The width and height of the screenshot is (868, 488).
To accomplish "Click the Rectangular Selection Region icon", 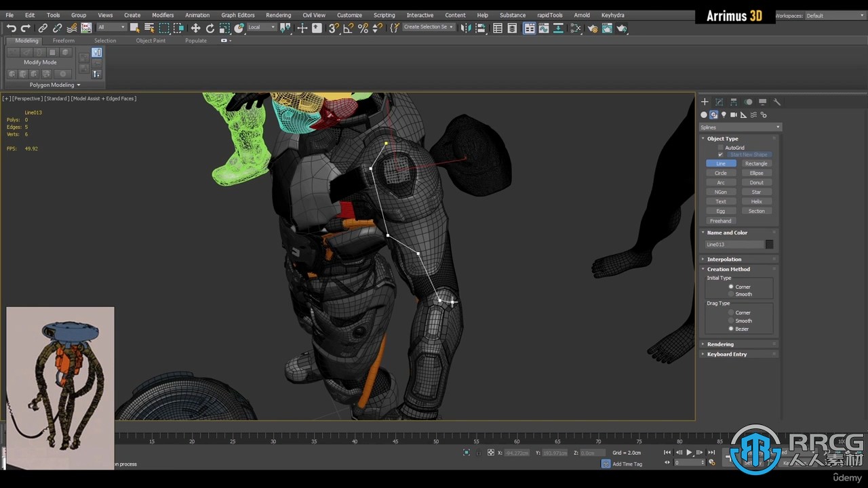I will click(x=164, y=28).
